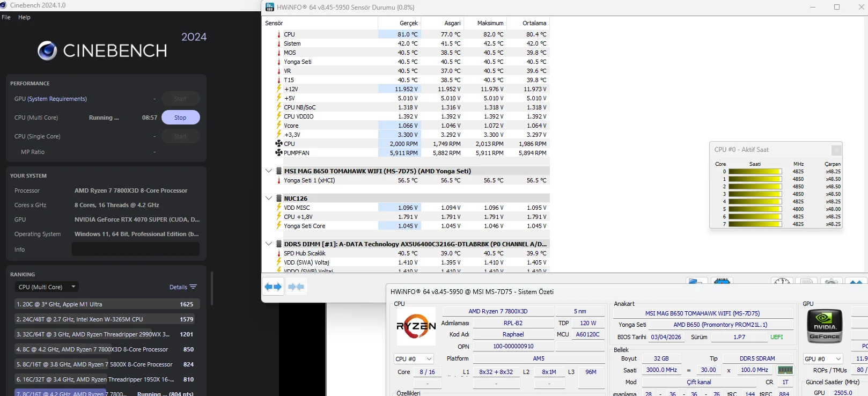Maximize the HWiNFO sensor window
Viewport: 868px width, 396px height.
[837, 7]
